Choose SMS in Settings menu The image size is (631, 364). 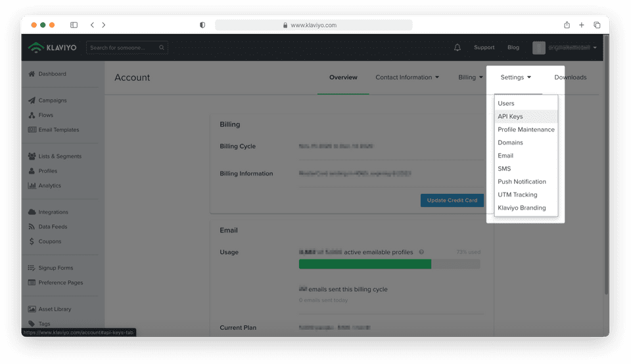coord(526,168)
